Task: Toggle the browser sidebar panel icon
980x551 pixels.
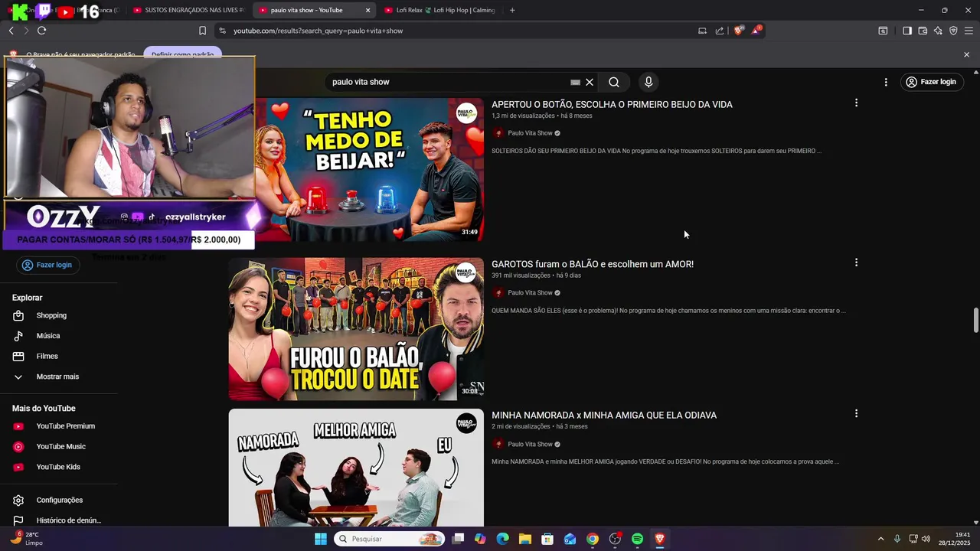Action: [x=907, y=31]
